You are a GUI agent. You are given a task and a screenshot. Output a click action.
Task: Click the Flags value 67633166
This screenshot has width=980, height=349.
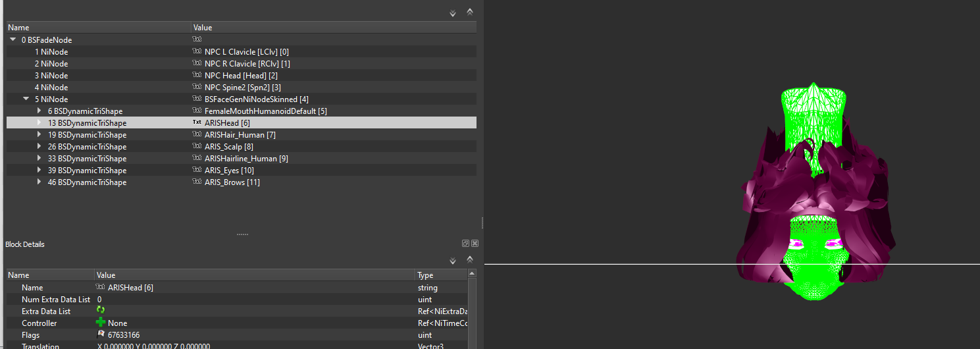pos(124,335)
